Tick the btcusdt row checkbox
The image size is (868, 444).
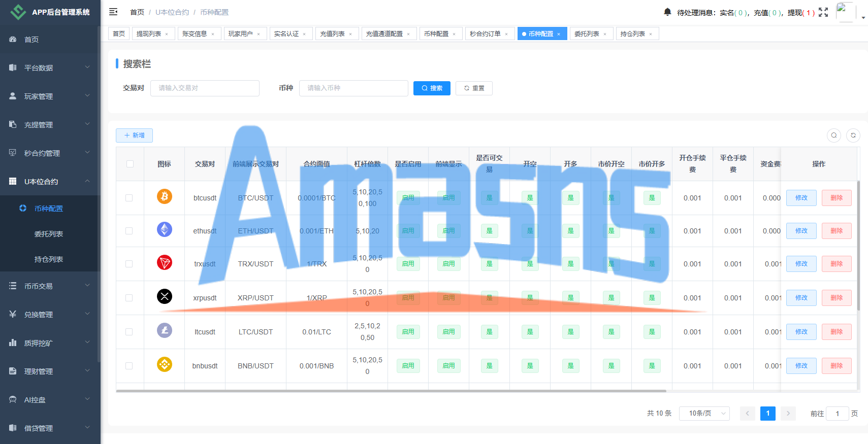(x=129, y=198)
